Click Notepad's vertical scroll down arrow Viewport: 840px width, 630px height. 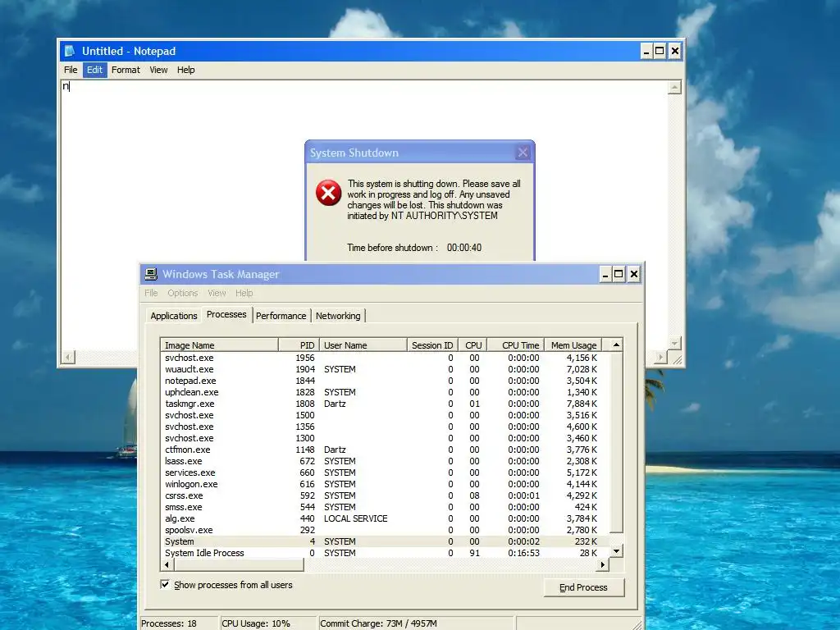(674, 344)
